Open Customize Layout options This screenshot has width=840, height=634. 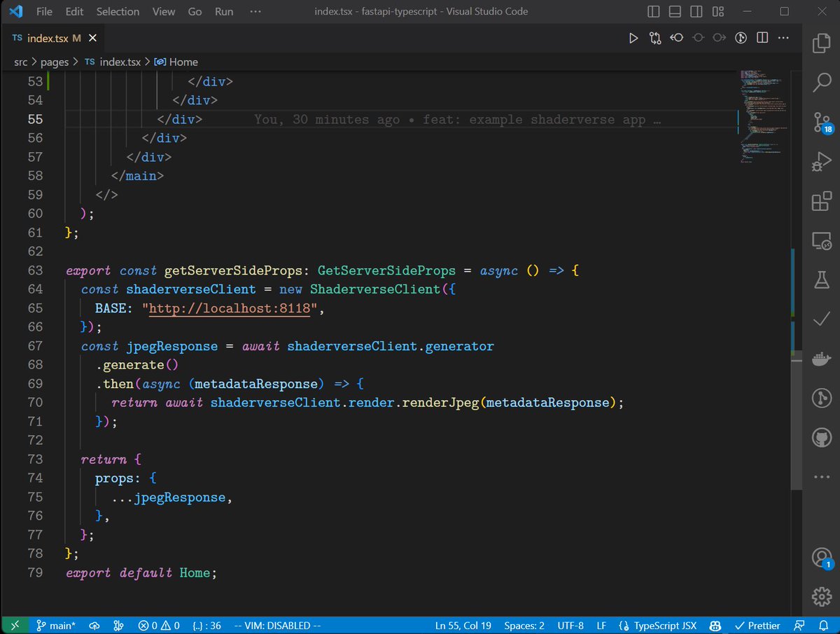[718, 12]
